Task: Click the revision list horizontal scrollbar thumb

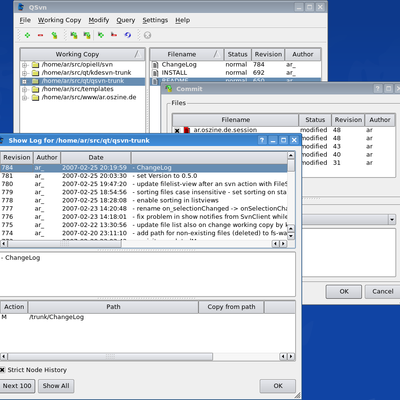Action: [x=64, y=244]
